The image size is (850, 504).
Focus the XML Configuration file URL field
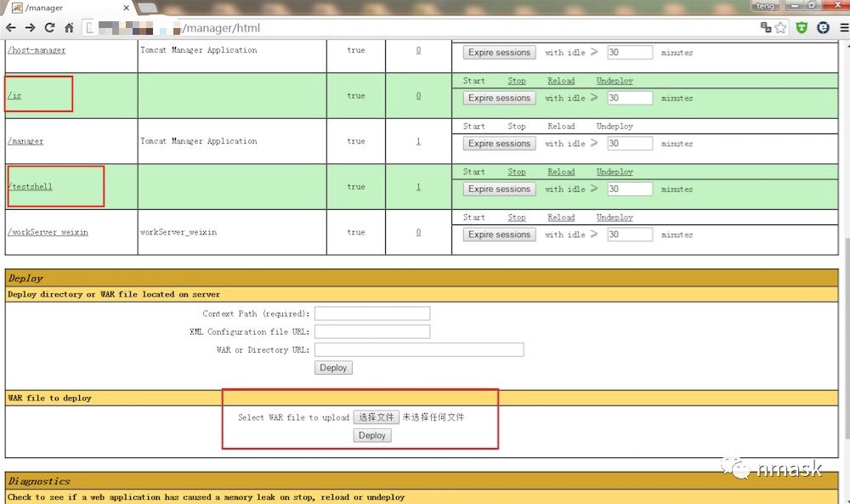point(372,331)
